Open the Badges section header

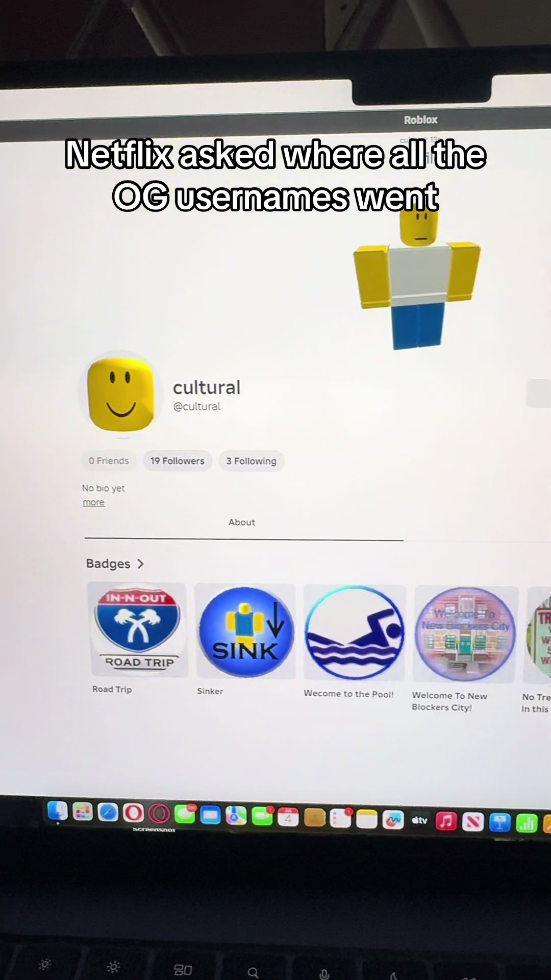[108, 563]
